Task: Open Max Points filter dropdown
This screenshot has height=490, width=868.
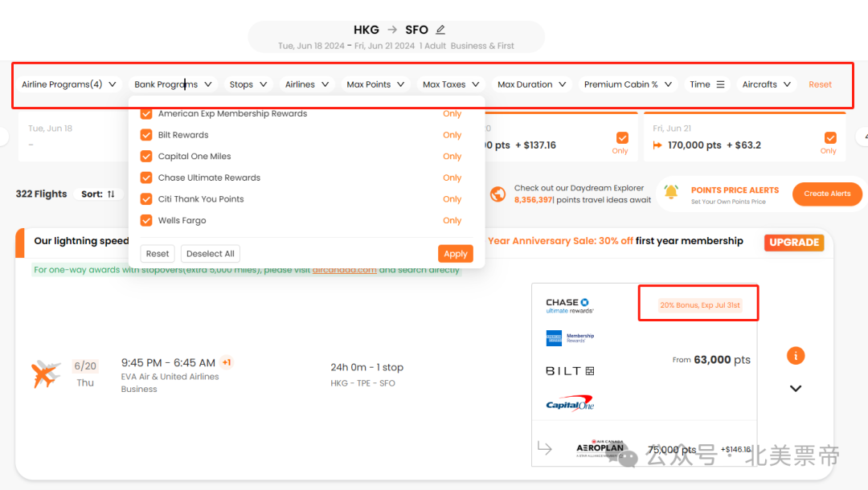Action: [x=375, y=84]
